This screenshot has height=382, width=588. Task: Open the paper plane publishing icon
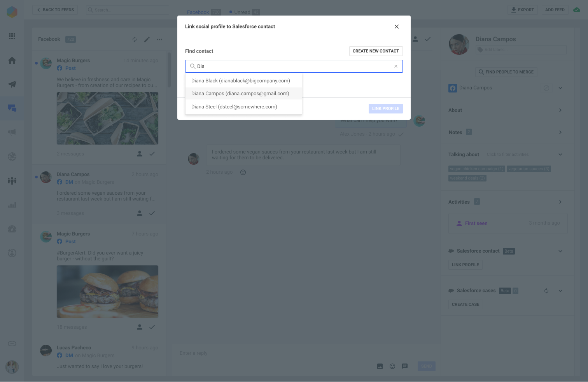(12, 84)
